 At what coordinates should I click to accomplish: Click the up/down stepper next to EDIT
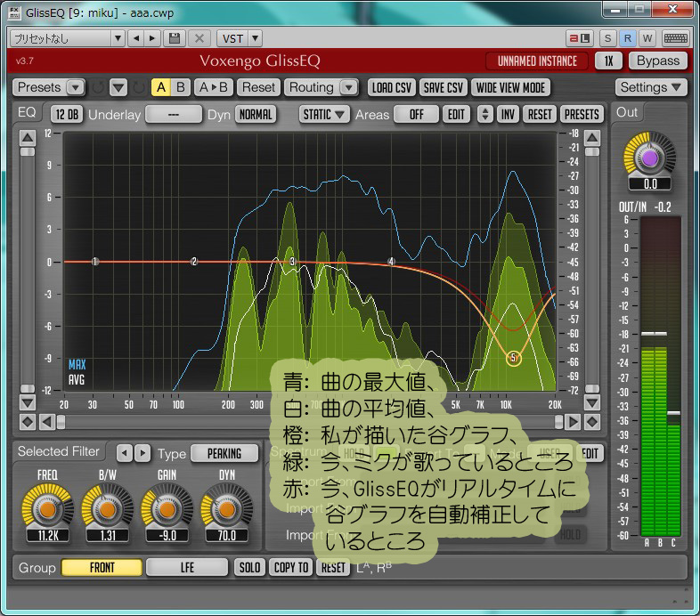484,114
